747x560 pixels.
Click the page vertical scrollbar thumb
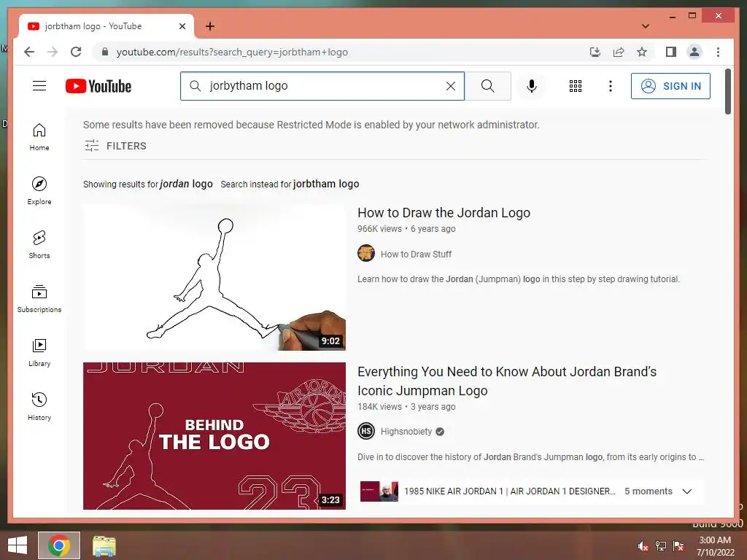pos(727,91)
